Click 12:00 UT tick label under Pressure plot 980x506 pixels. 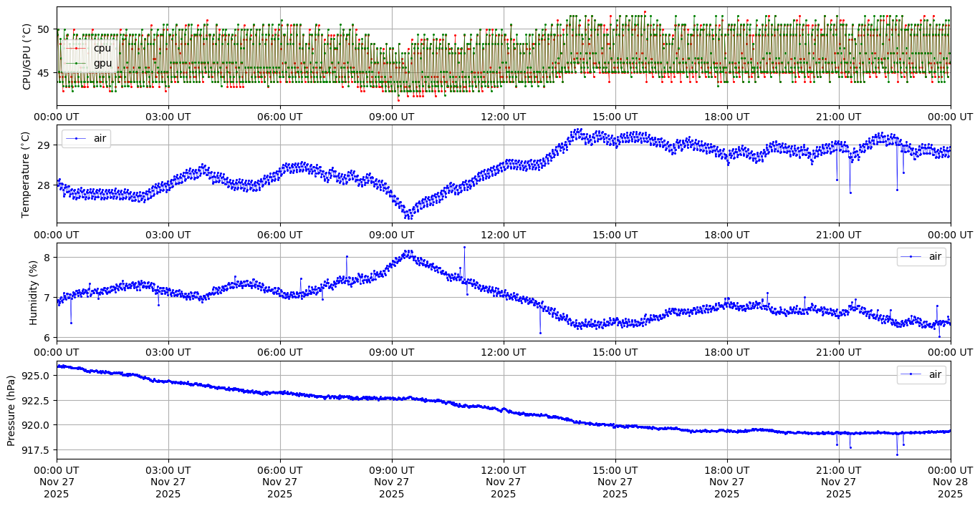tap(504, 470)
